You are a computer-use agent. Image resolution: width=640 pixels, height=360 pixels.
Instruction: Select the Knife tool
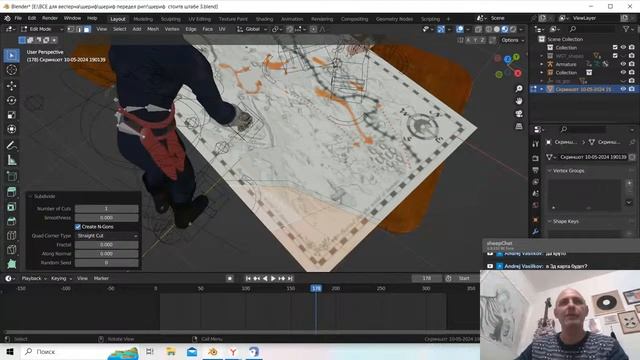[x=11, y=249]
